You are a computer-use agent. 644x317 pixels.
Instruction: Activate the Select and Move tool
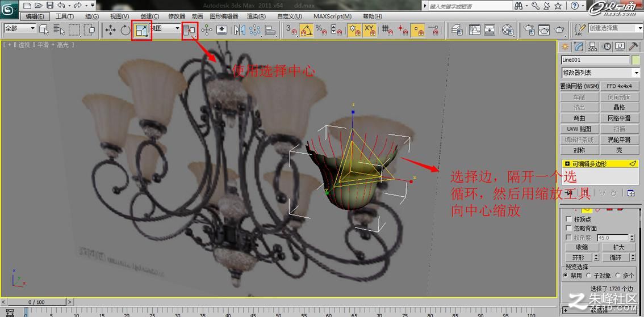point(111,29)
